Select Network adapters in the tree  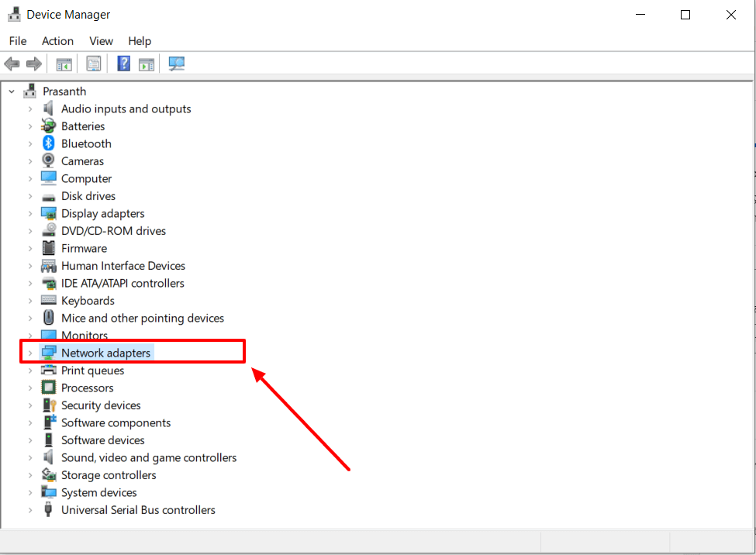(x=106, y=353)
